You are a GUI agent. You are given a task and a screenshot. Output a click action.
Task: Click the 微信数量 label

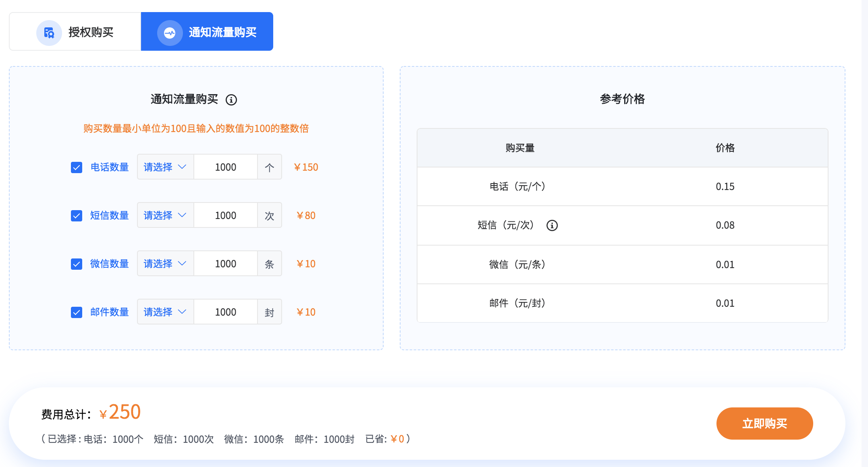(x=110, y=264)
